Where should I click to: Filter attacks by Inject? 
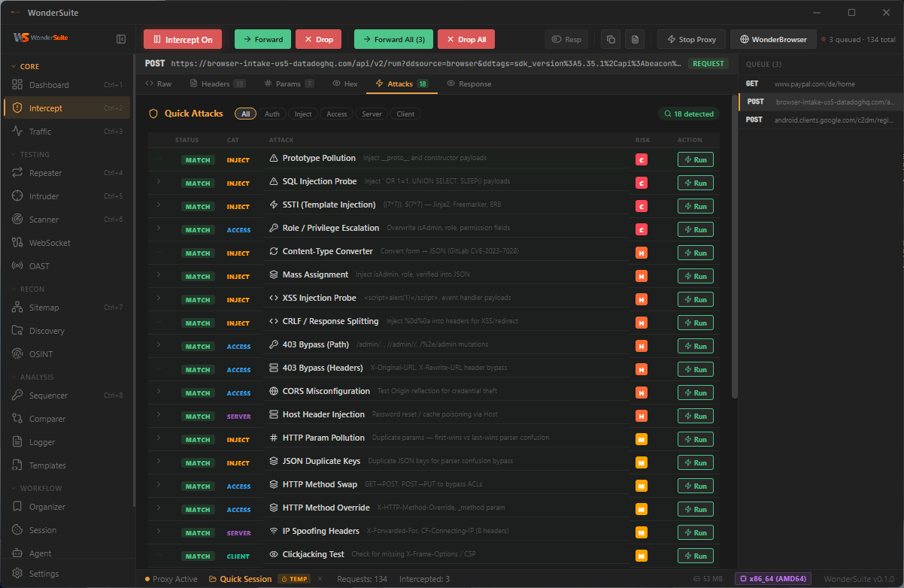coord(302,114)
